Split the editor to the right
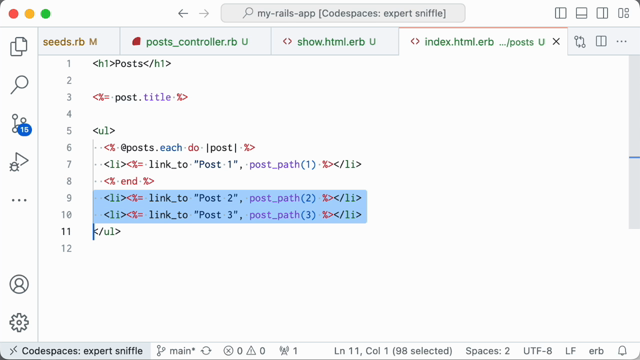Image resolution: width=640 pixels, height=360 pixels. tap(601, 41)
